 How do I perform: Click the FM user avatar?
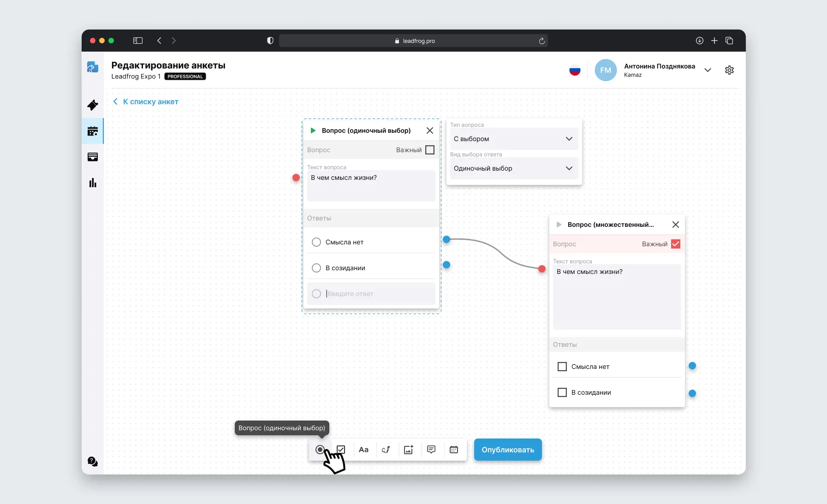coord(606,70)
